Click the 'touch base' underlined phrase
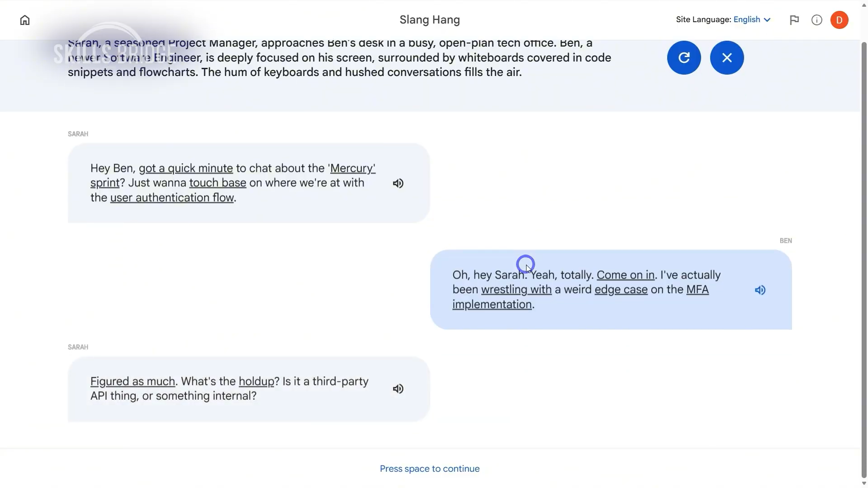Screen dimensions: 868x488 pos(218,183)
